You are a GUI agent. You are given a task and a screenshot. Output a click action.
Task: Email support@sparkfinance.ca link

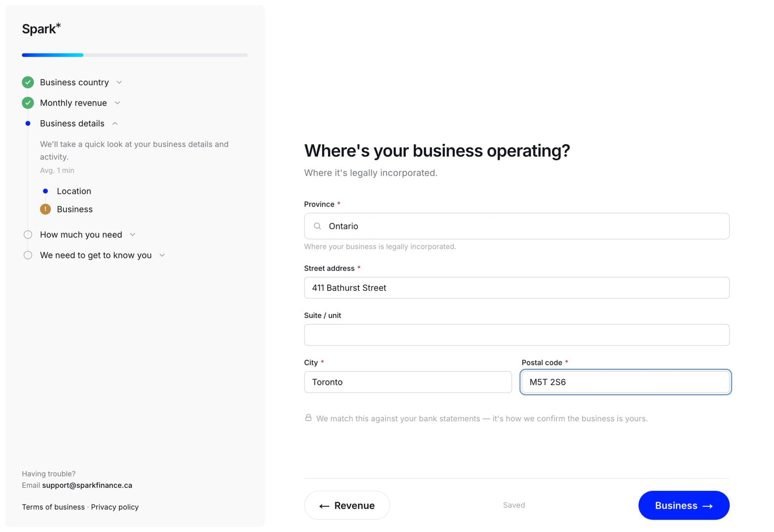(x=87, y=485)
